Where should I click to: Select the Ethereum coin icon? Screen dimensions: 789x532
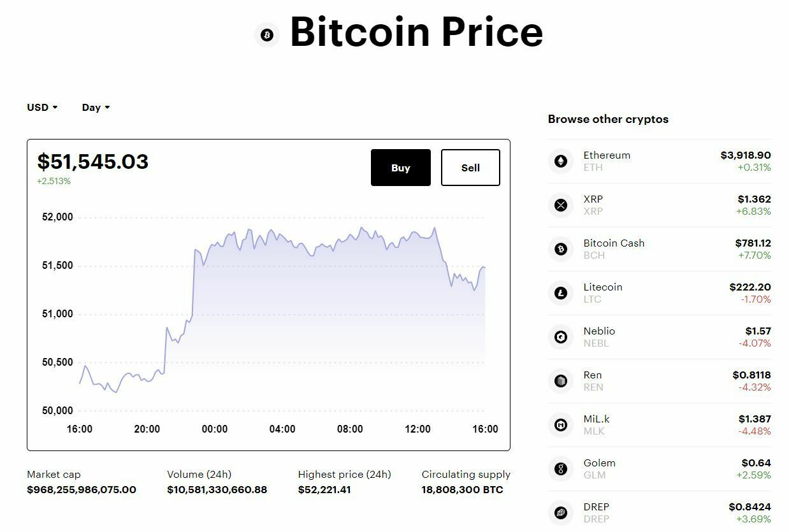[x=560, y=161]
